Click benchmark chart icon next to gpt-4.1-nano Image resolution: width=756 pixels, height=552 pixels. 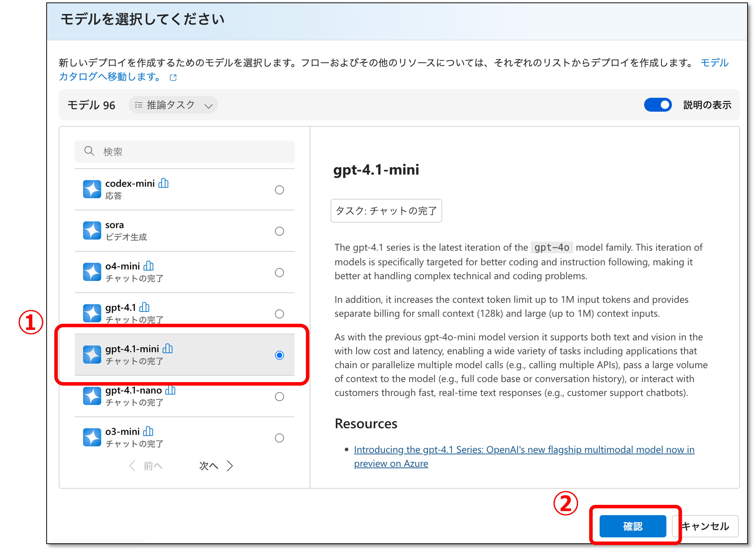pyautogui.click(x=170, y=390)
